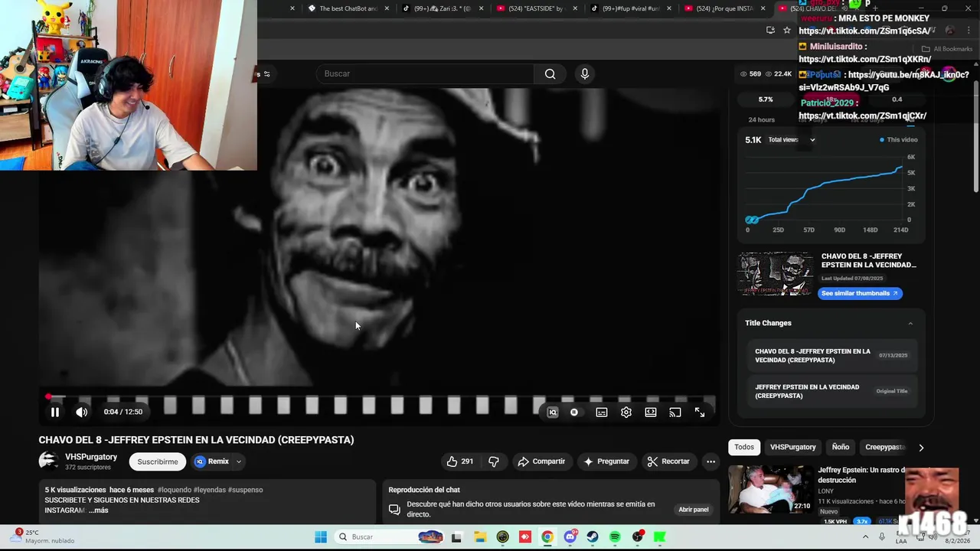
Task: Cast video to another device
Action: tap(675, 412)
